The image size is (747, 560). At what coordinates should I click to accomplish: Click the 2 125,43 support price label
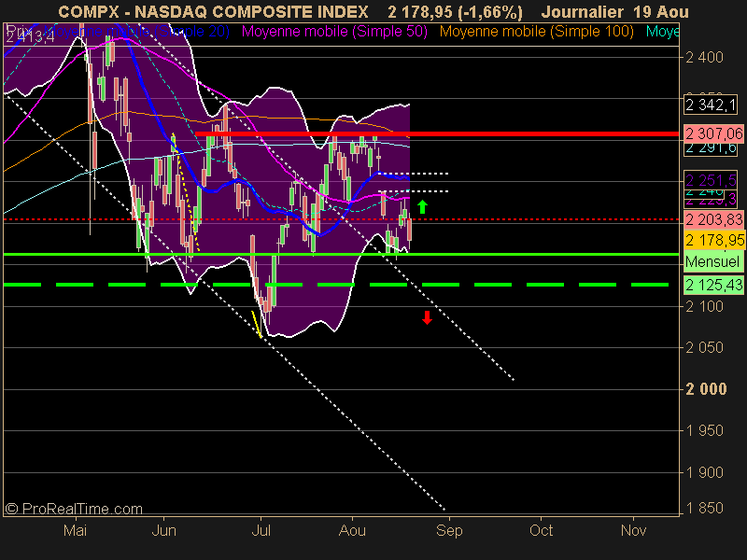pos(713,285)
